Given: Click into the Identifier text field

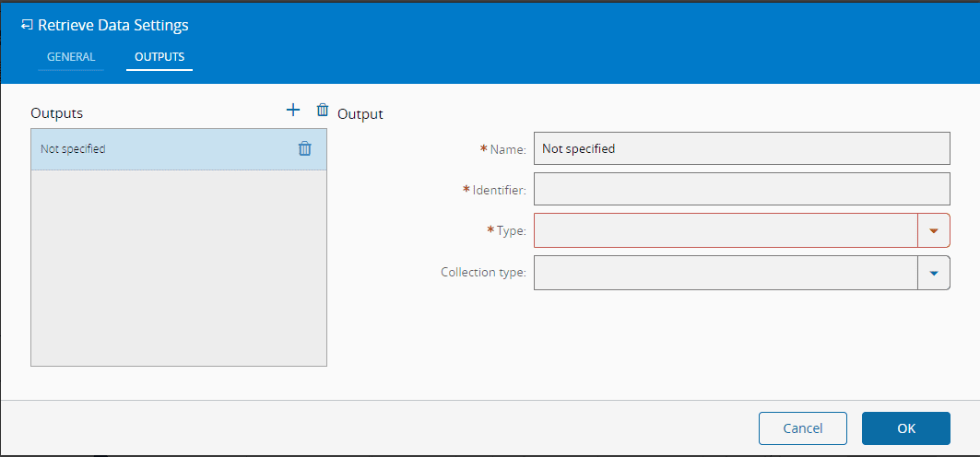Looking at the screenshot, I should click(741, 189).
